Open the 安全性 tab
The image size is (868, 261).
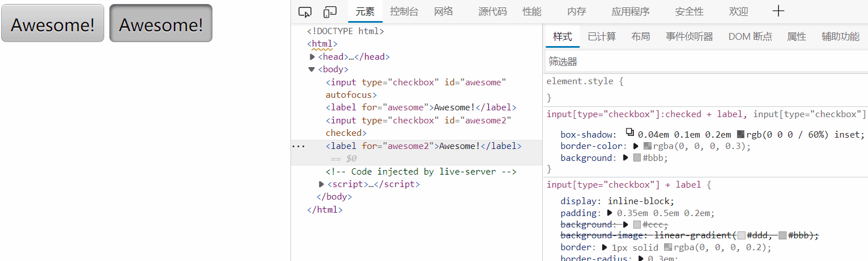pyautogui.click(x=689, y=11)
